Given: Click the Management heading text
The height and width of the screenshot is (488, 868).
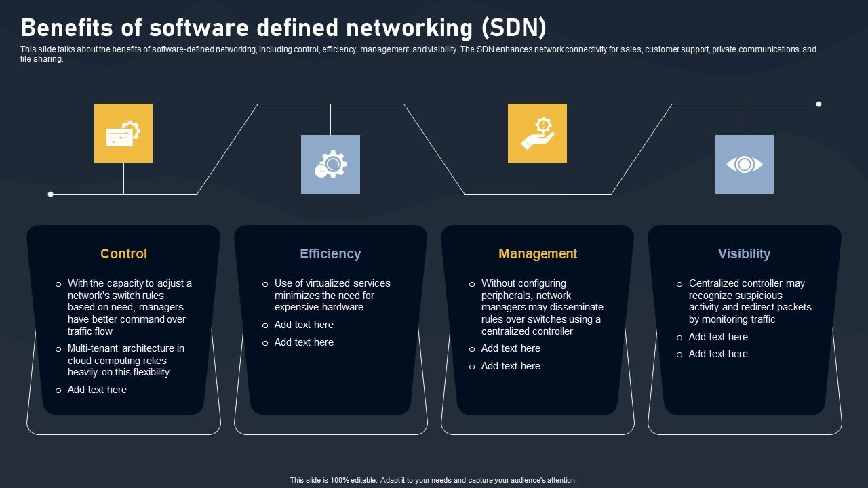Looking at the screenshot, I should (x=538, y=253).
